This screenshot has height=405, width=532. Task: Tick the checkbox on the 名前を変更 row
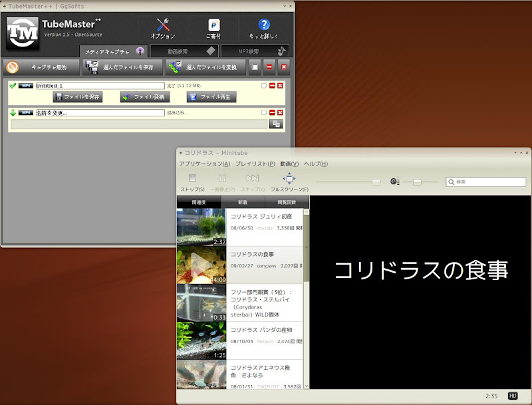click(x=264, y=112)
